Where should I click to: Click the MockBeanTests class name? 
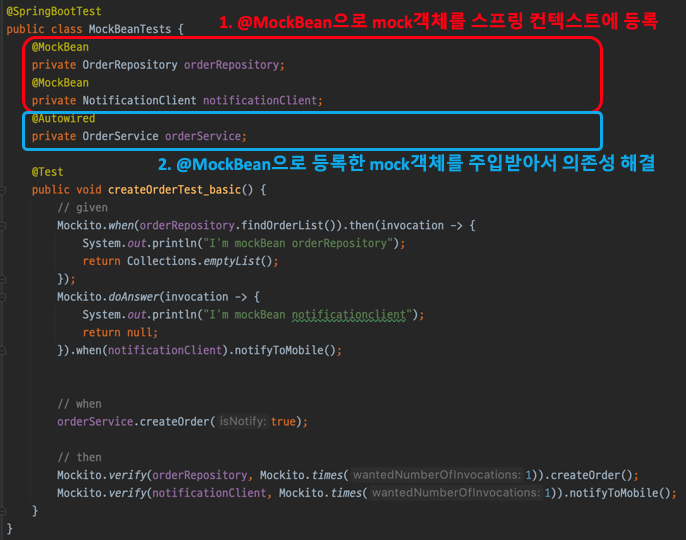(130, 29)
